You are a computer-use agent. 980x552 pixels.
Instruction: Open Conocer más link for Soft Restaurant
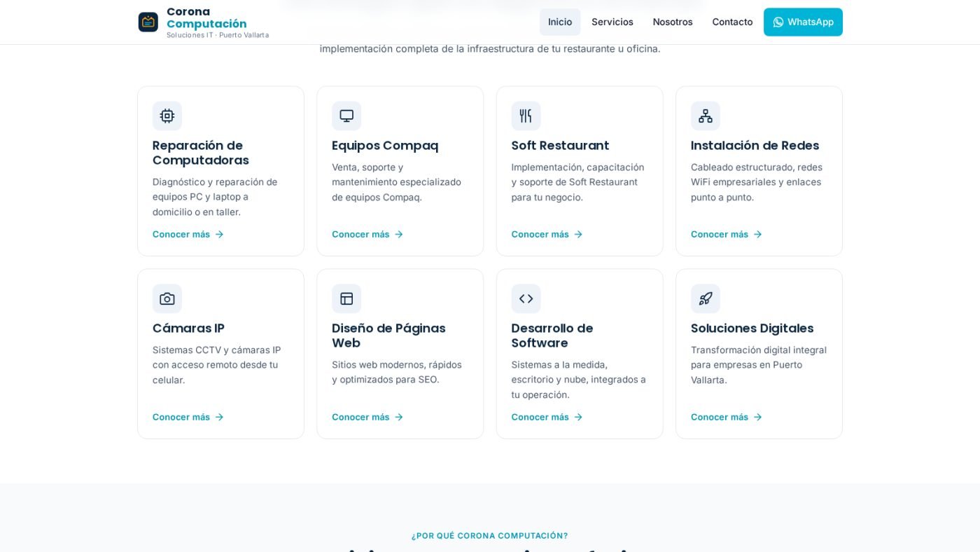pyautogui.click(x=547, y=234)
